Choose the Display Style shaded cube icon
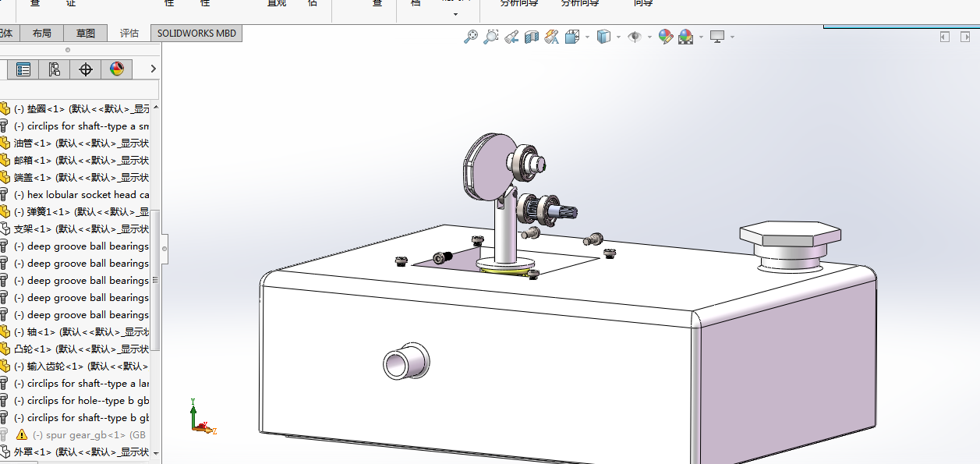This screenshot has height=464, width=980. click(x=603, y=37)
